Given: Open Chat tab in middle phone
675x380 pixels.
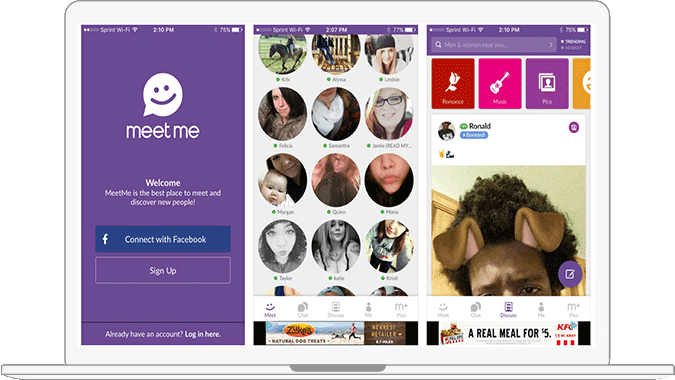Looking at the screenshot, I should coord(303,309).
